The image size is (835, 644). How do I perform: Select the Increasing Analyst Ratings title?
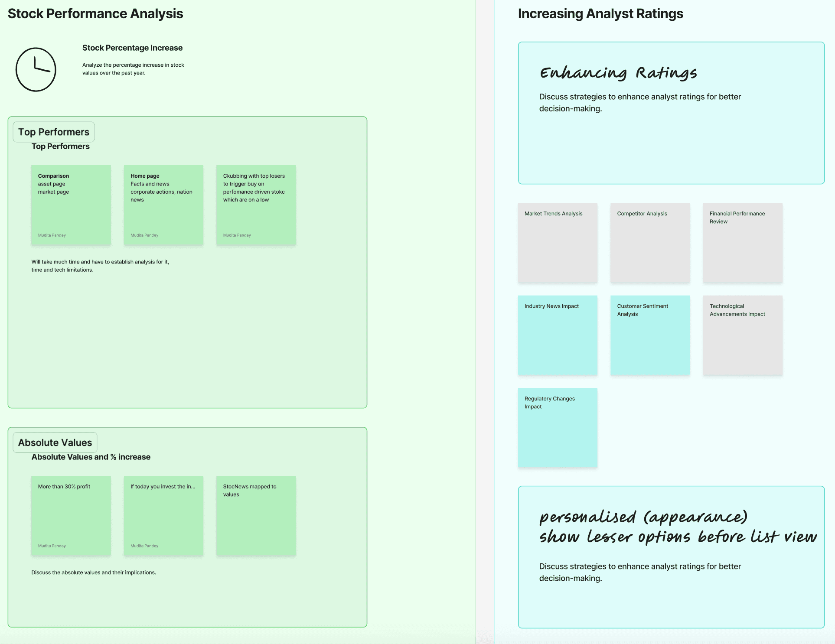(x=600, y=13)
